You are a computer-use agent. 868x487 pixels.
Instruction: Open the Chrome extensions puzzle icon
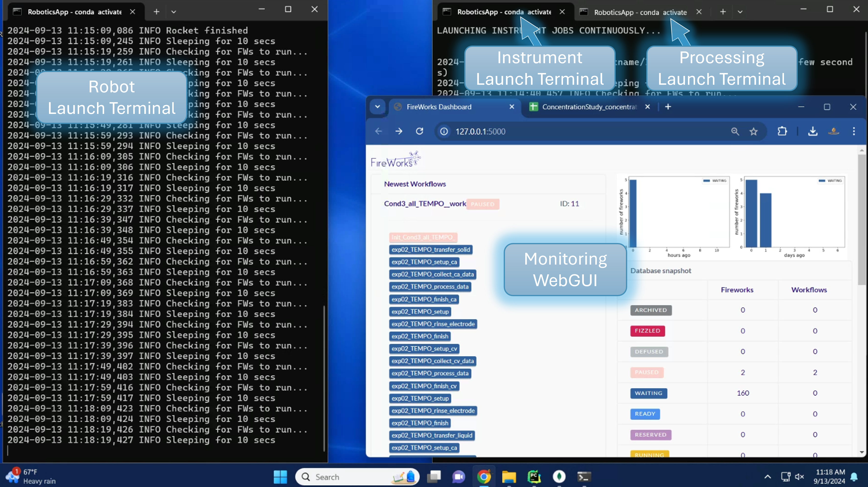point(782,132)
